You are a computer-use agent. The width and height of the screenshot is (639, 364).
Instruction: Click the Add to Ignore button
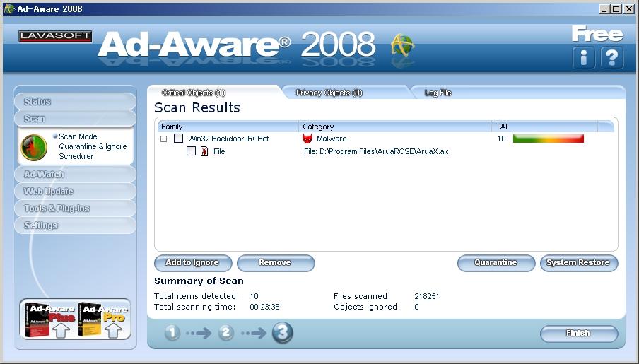click(x=193, y=263)
